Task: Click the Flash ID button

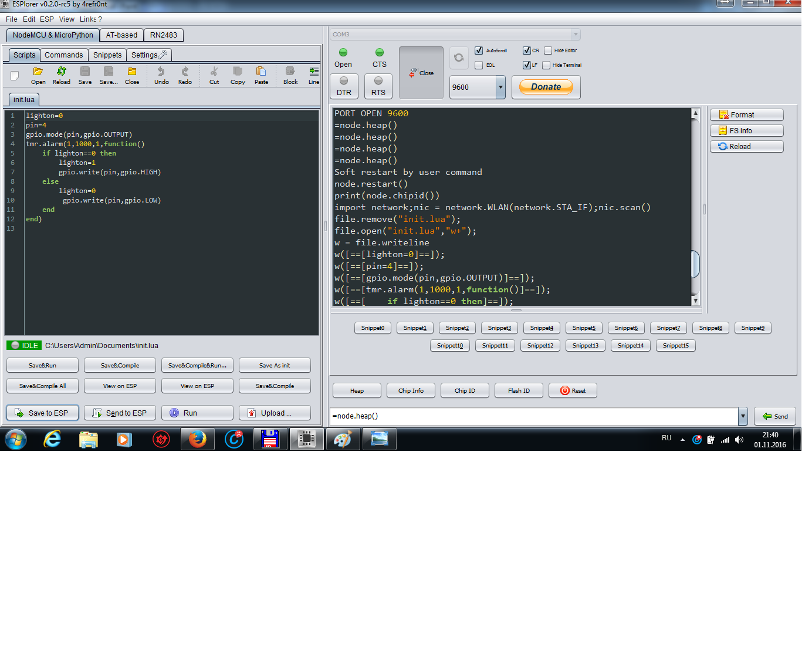Action: point(519,391)
